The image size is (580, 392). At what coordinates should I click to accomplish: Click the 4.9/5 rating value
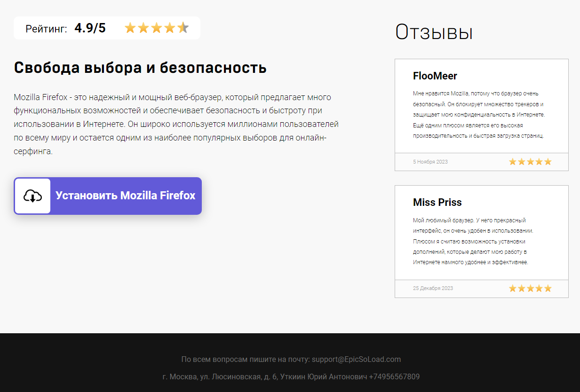pos(90,28)
